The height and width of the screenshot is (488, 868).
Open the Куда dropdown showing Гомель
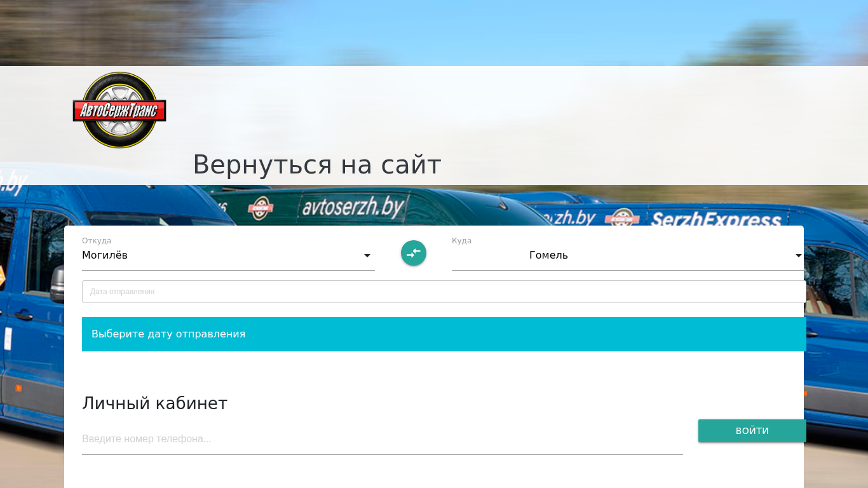tap(628, 255)
